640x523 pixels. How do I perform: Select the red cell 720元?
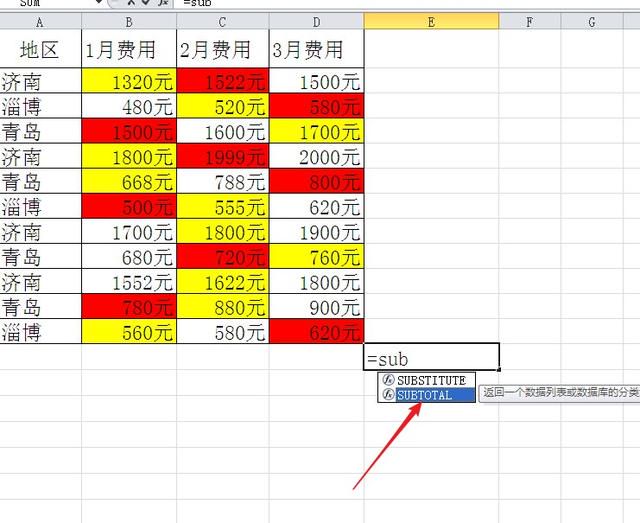[x=222, y=256]
